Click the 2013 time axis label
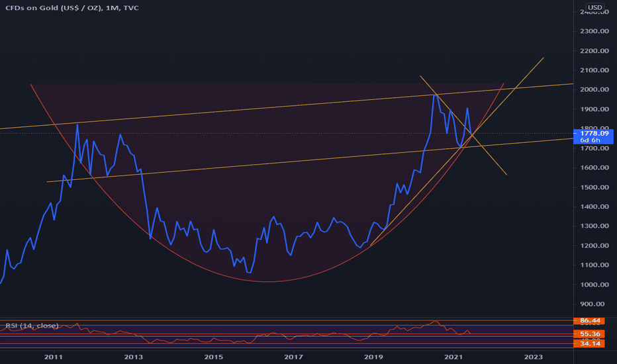This screenshot has height=364, width=617. [133, 357]
